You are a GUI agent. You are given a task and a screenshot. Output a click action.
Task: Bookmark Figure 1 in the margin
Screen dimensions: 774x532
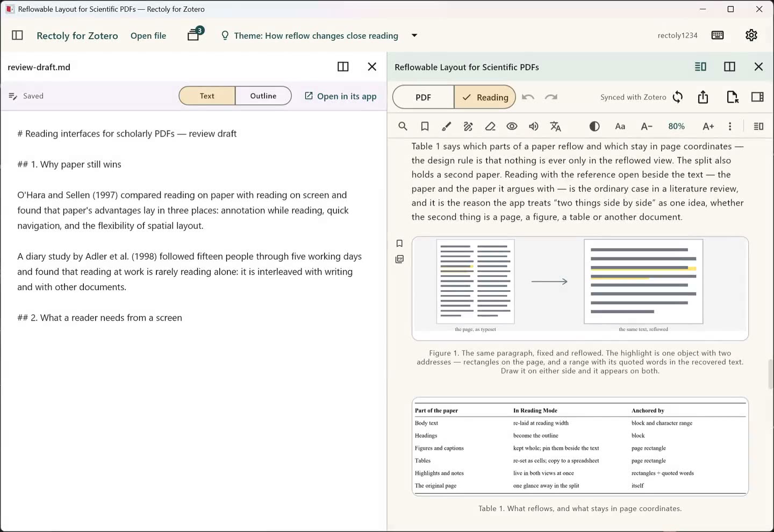coord(399,243)
